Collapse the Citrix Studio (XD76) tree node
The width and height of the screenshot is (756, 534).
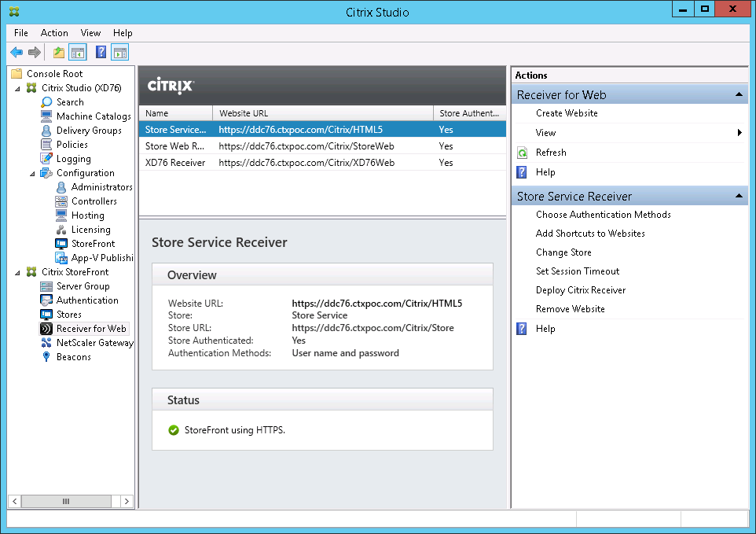18,88
